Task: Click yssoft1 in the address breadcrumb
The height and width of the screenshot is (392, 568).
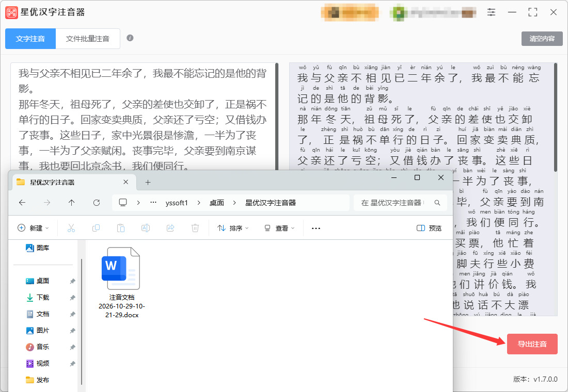Action: tap(177, 203)
